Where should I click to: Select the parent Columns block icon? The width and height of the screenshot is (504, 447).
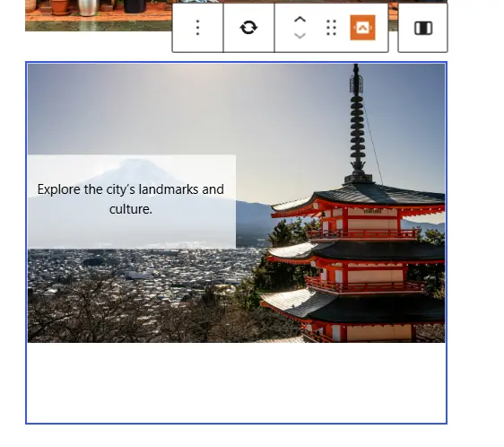click(x=423, y=29)
